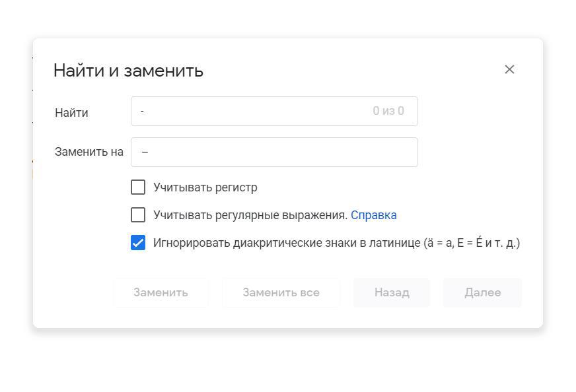Click the Заменить на input field
Viewport: 576px width, 392px height.
click(274, 152)
